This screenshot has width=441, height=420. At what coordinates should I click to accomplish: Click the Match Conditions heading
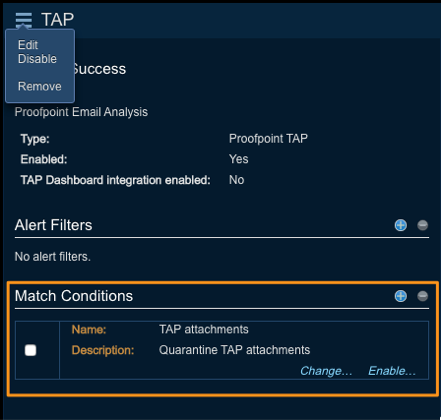coord(74,296)
